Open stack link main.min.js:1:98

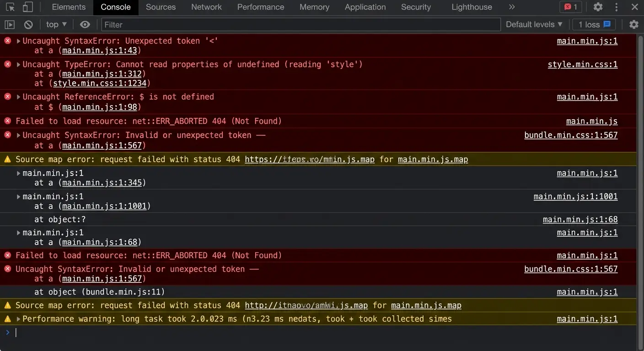[99, 107]
